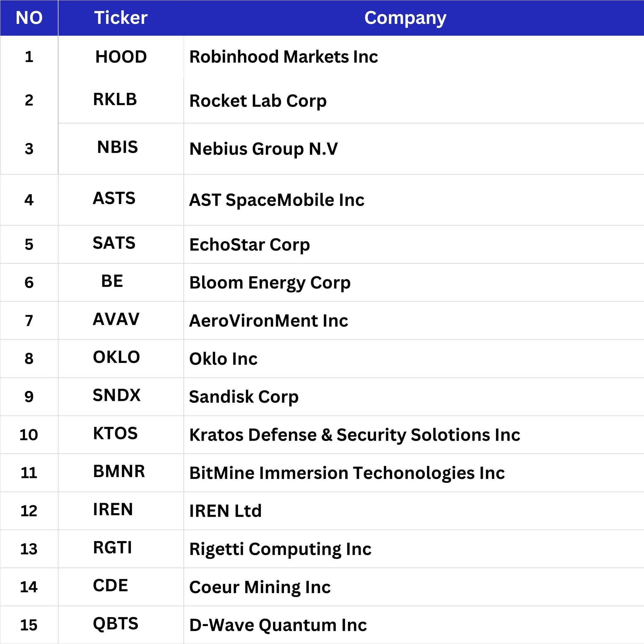
Task: Select the IREN ticker cell
Action: (x=113, y=509)
